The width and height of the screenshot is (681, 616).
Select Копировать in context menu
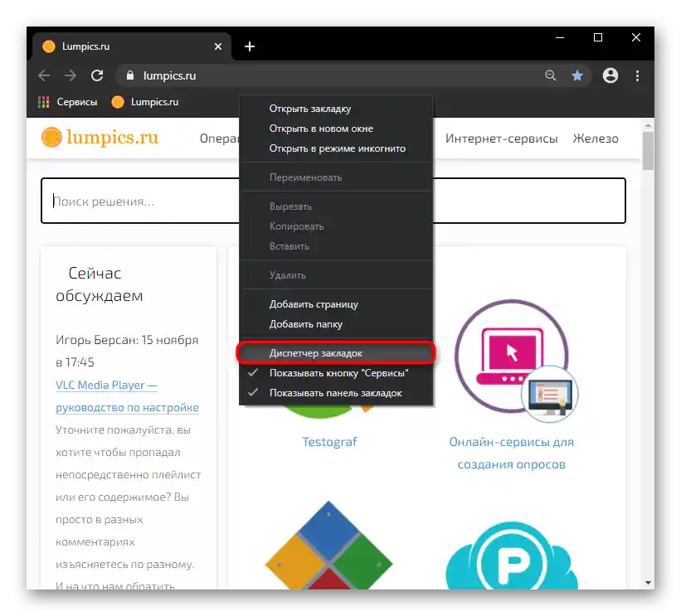coord(336,226)
